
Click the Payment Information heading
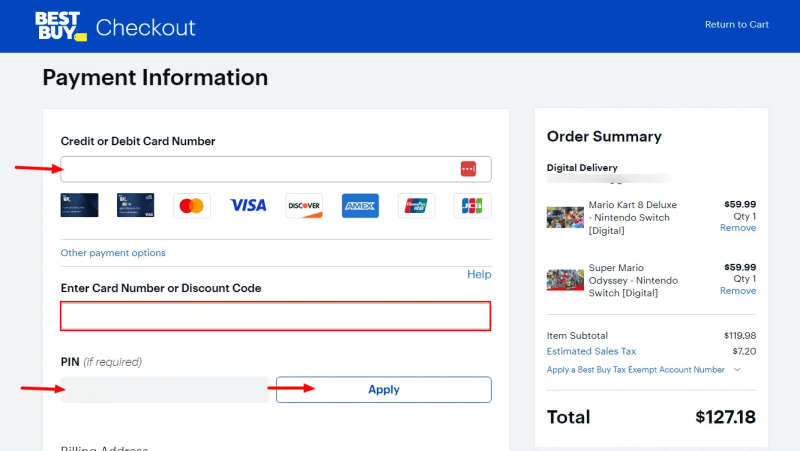(x=155, y=78)
